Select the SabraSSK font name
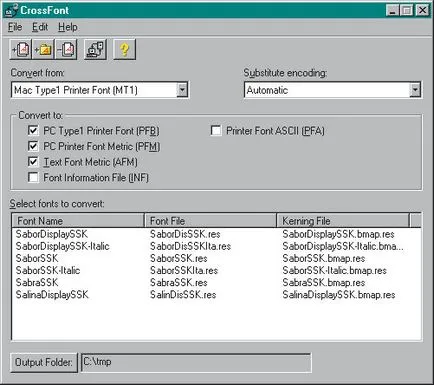 (x=37, y=283)
